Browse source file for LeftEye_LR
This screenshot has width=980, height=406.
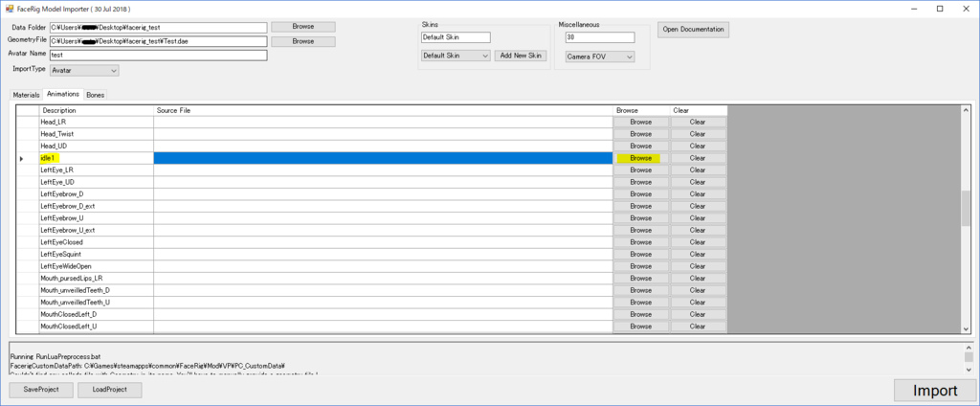640,170
